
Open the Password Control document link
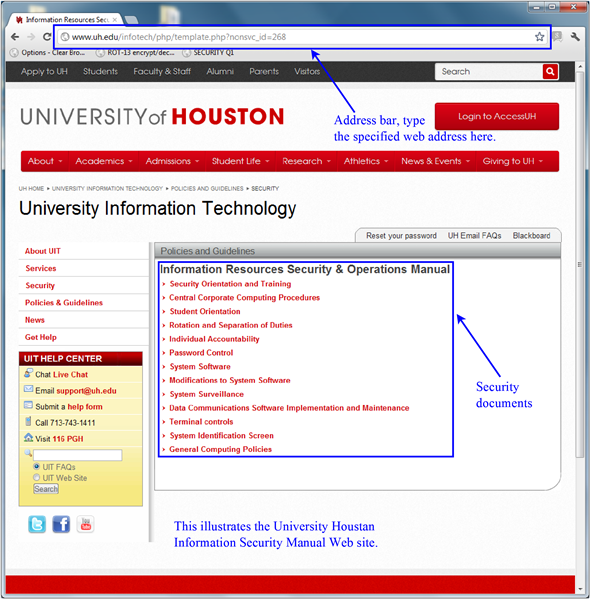201,353
